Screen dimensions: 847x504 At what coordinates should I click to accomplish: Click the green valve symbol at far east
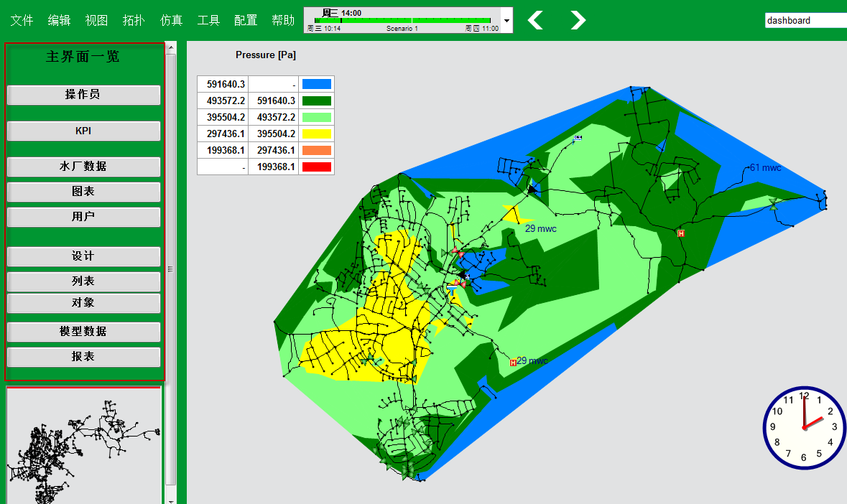pyautogui.click(x=773, y=205)
